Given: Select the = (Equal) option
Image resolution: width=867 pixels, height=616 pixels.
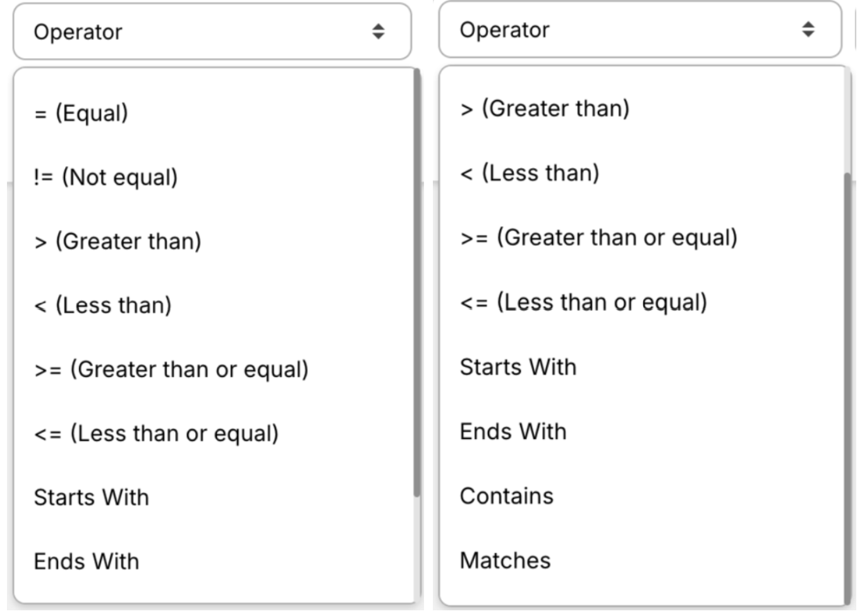Looking at the screenshot, I should (x=81, y=114).
